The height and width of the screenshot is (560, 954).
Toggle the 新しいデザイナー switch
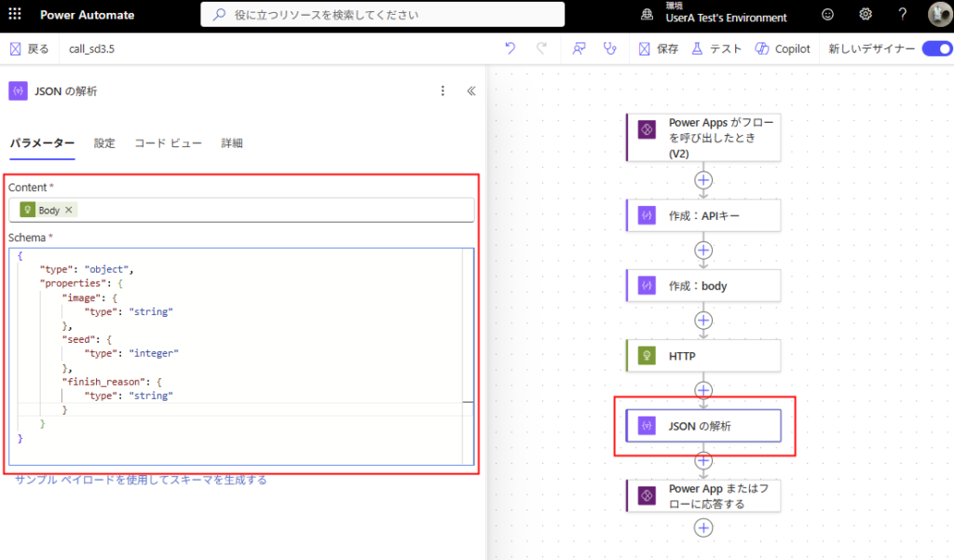pyautogui.click(x=936, y=48)
